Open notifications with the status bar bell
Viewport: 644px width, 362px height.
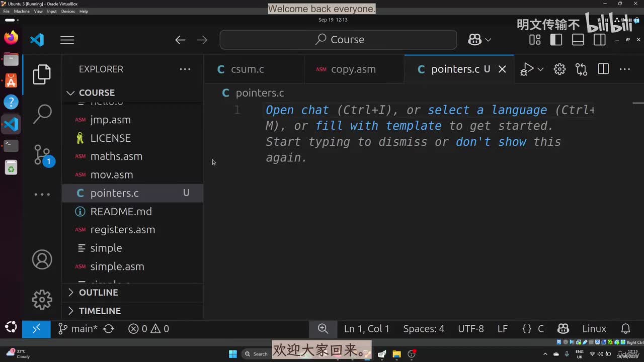pos(626,329)
